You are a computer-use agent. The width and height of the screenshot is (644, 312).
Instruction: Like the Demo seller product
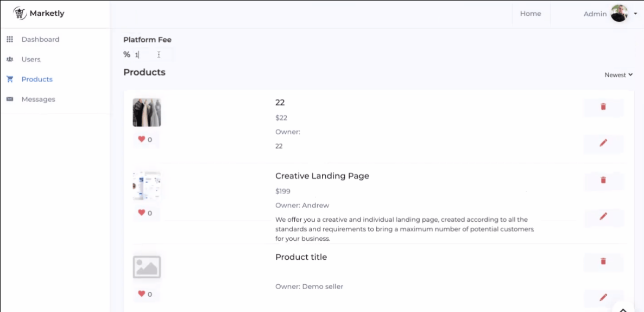[x=142, y=294]
